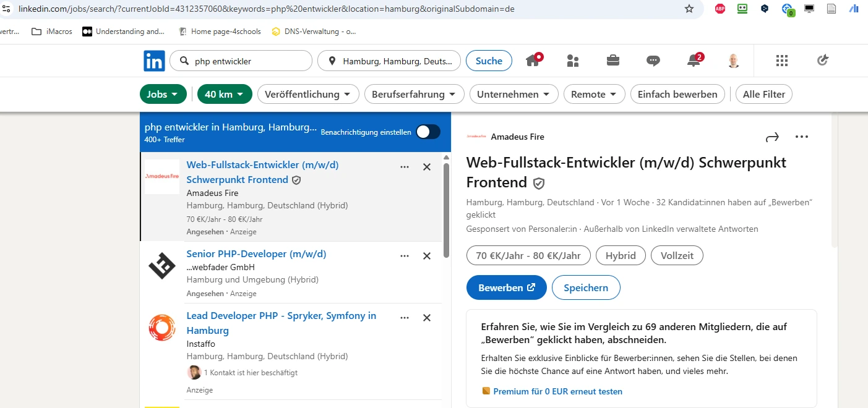
Task: Open more options menu in job detail header
Action: [x=802, y=137]
